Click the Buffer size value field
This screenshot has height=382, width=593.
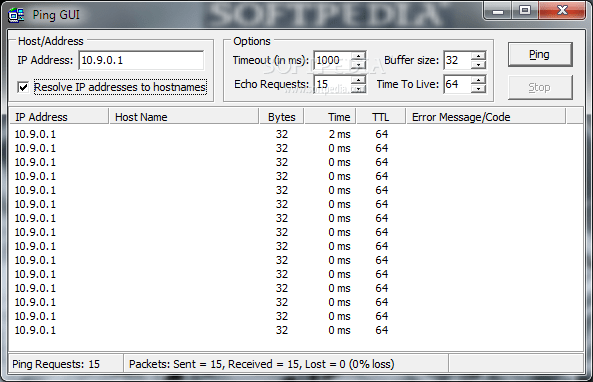[x=458, y=60]
